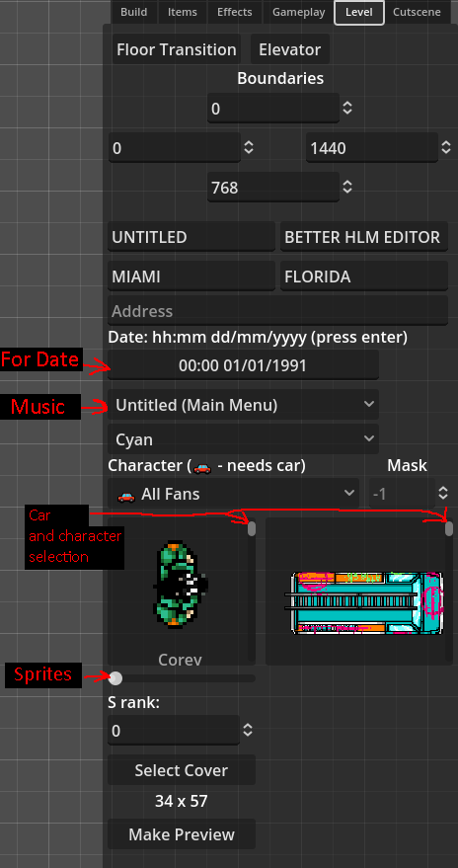Click the Make Preview button
Image resolution: width=458 pixels, height=868 pixels.
[182, 834]
